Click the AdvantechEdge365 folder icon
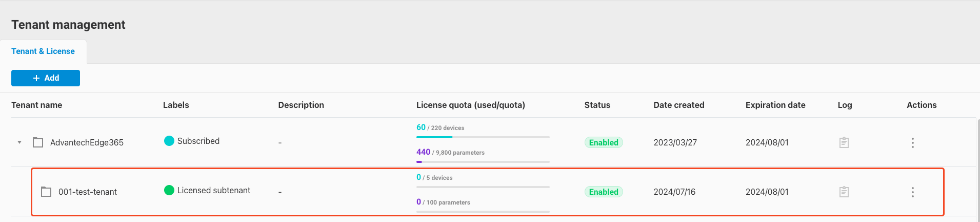980x222 pixels. 38,142
